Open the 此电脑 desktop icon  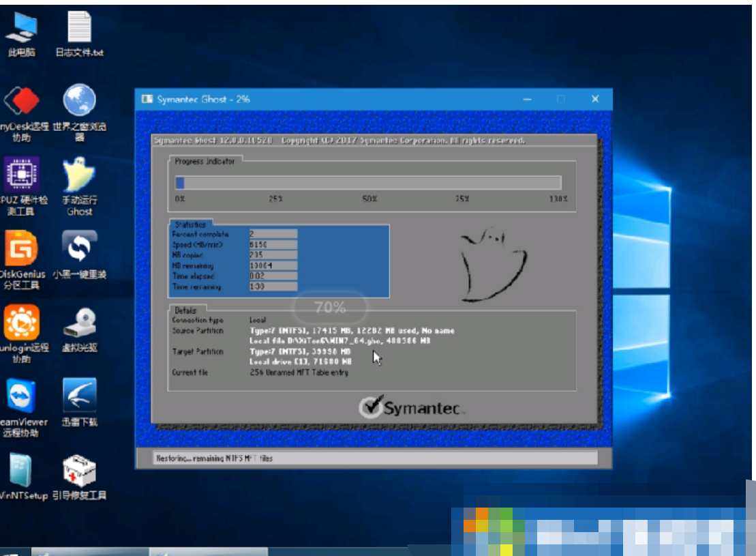point(22,29)
